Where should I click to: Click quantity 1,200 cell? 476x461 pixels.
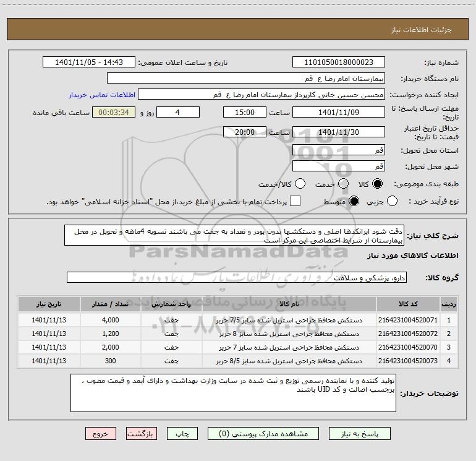[111, 334]
